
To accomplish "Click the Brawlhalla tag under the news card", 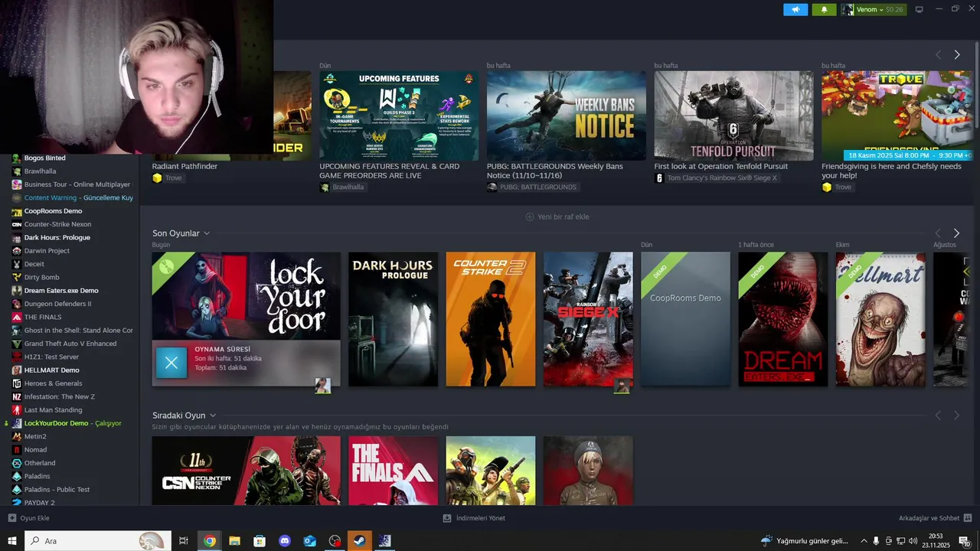I will (x=343, y=187).
